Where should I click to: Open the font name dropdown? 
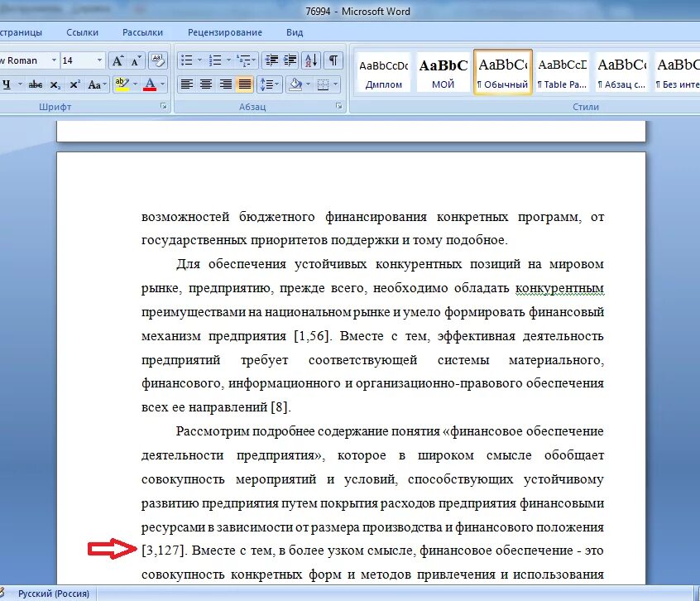click(x=54, y=60)
